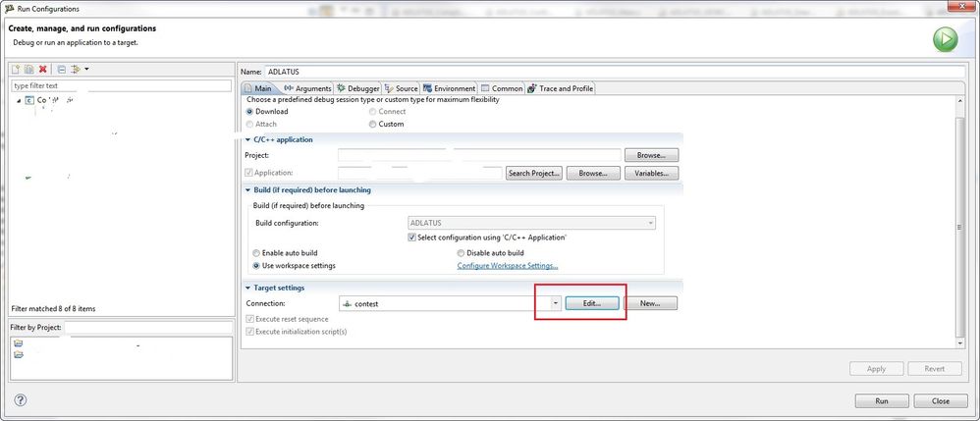This screenshot has height=421, width=980.
Task: Switch to the Environment tab
Action: pos(450,88)
